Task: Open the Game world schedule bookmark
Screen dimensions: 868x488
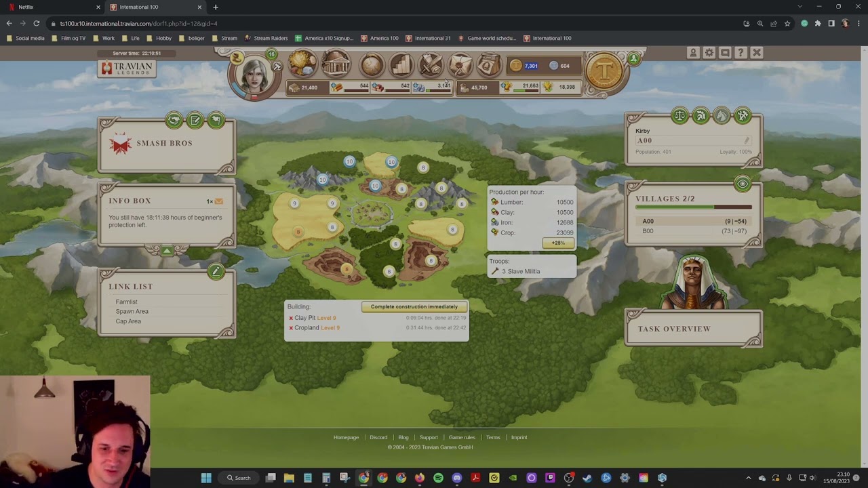Action: pyautogui.click(x=487, y=38)
